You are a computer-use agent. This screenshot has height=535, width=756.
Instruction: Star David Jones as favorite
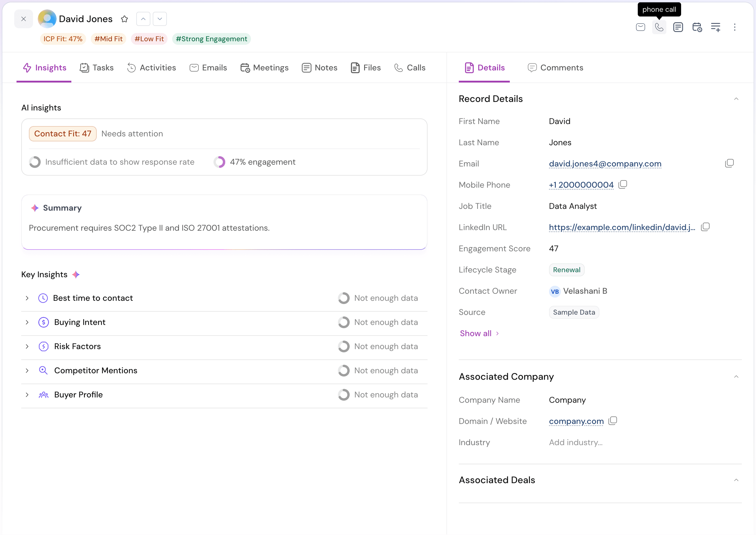tap(124, 19)
